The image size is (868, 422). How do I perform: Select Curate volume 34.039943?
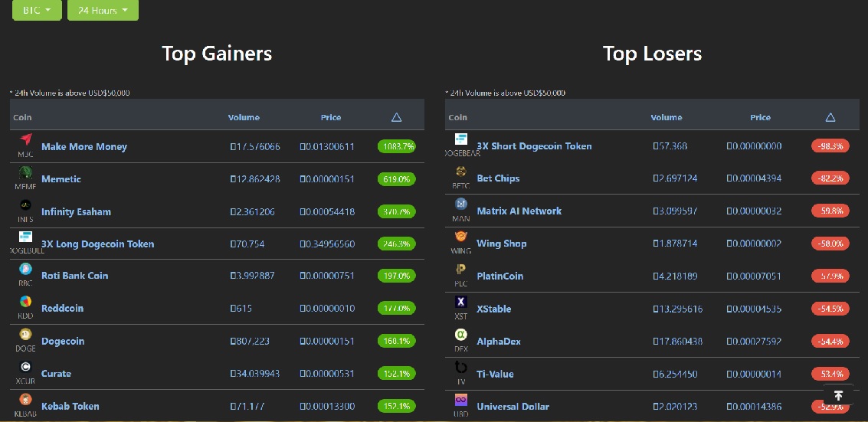(254, 373)
